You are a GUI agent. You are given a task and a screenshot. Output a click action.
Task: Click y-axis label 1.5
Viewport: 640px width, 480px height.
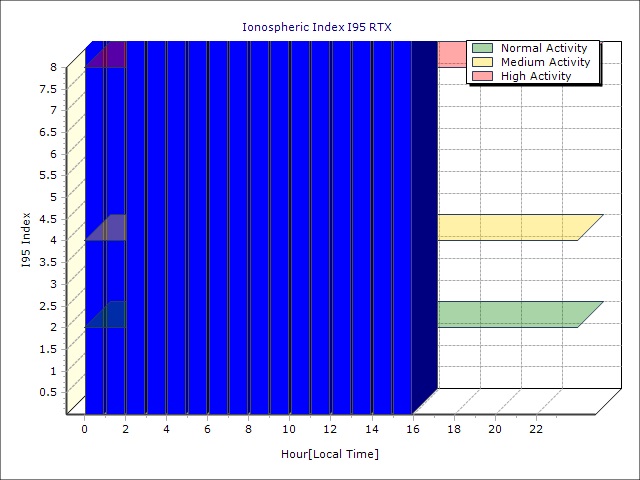point(48,349)
